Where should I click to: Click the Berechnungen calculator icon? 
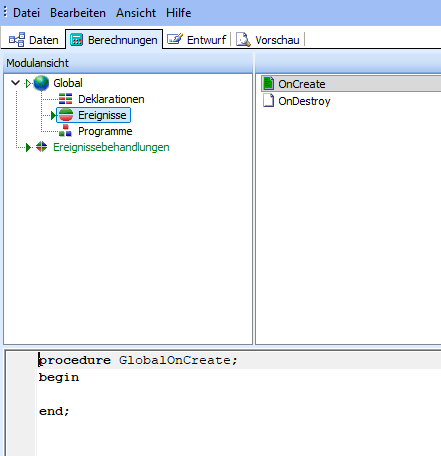coord(76,40)
